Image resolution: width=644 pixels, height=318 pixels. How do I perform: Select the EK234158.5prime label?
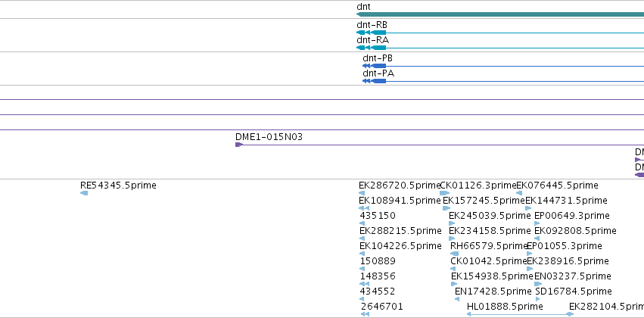click(490, 231)
